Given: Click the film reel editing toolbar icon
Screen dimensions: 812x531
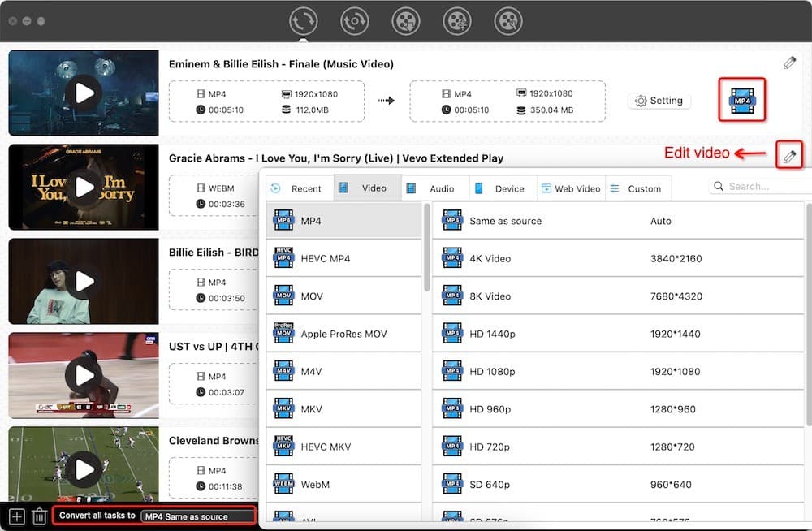Looking at the screenshot, I should [x=457, y=21].
